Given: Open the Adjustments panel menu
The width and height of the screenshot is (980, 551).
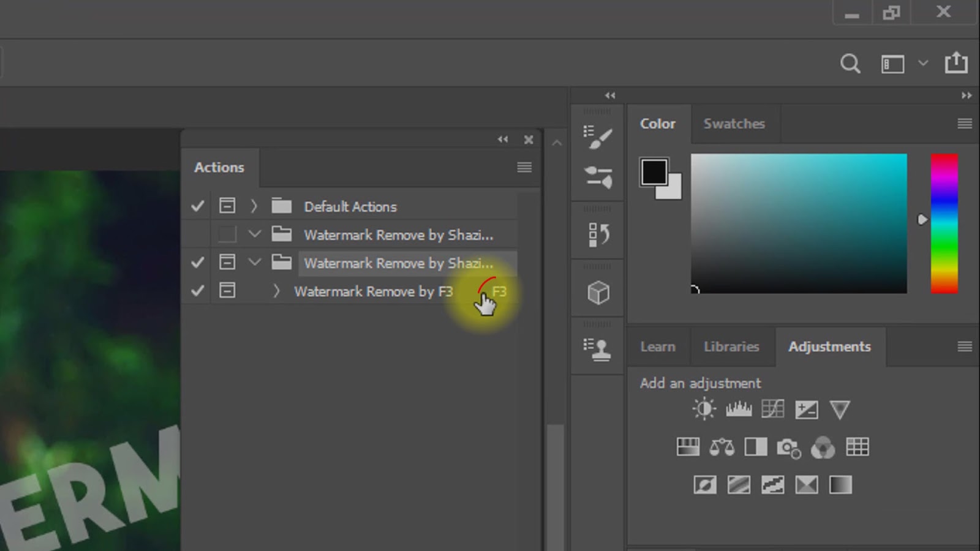Looking at the screenshot, I should [x=965, y=347].
